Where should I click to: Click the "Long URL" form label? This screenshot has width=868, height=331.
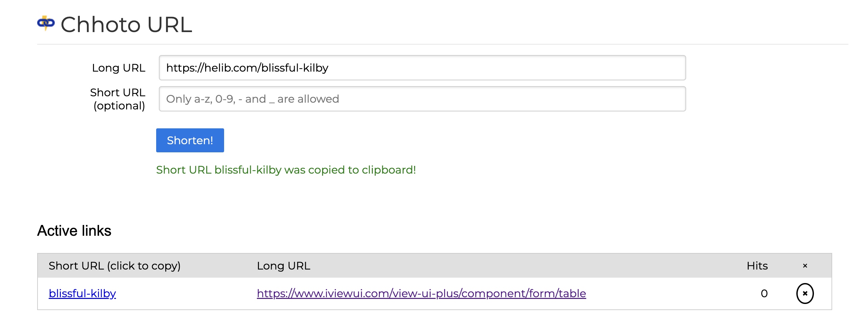[x=118, y=68]
